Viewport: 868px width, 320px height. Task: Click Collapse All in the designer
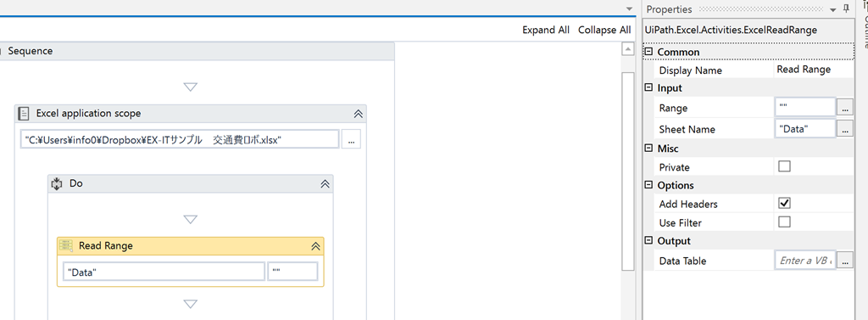click(604, 30)
